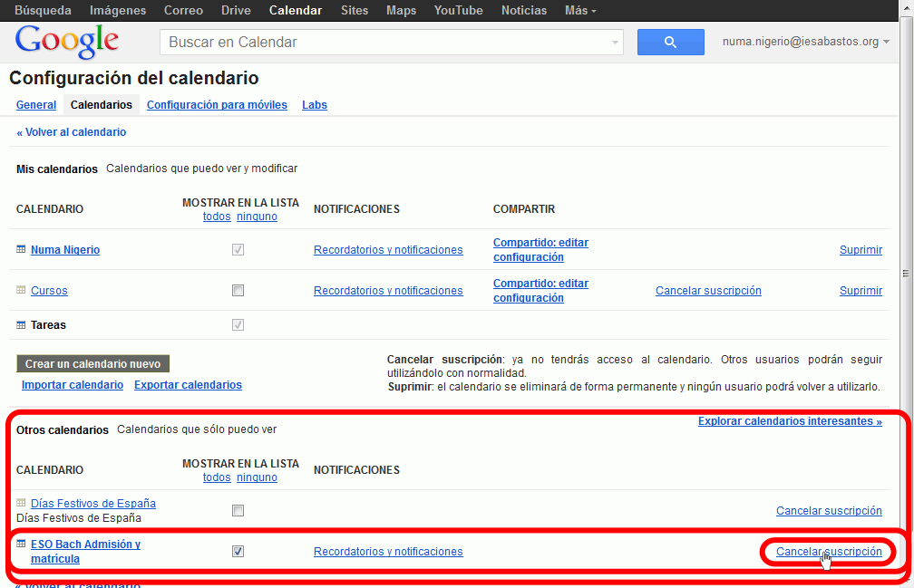Image resolution: width=914 pixels, height=588 pixels.
Task: Select the Calendarios tab
Action: coord(102,105)
